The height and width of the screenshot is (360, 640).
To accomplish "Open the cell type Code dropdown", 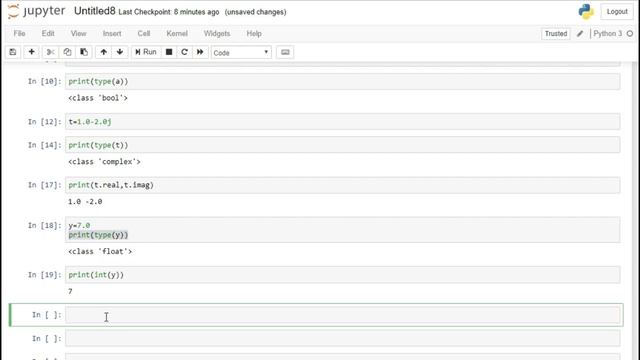I will coord(241,53).
